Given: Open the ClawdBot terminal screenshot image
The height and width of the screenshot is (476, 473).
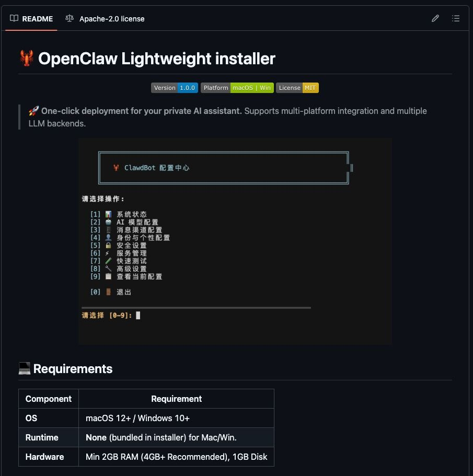Looking at the screenshot, I should click(x=235, y=241).
